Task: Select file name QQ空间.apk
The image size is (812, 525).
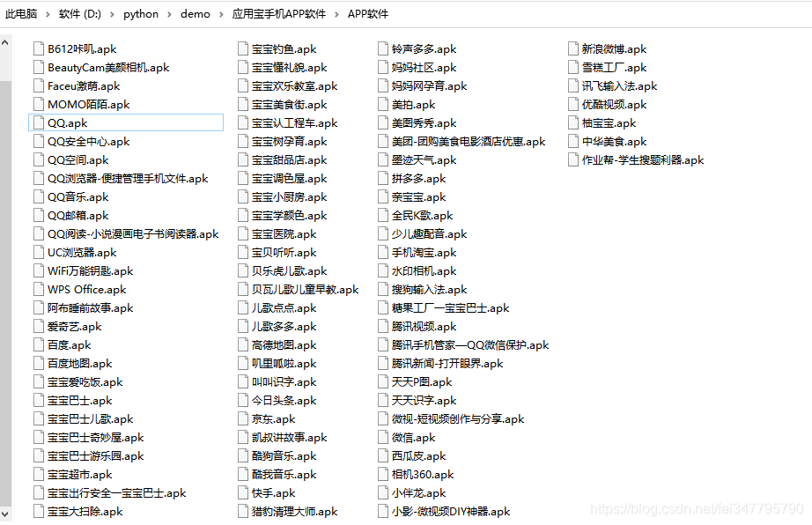Action: click(78, 160)
